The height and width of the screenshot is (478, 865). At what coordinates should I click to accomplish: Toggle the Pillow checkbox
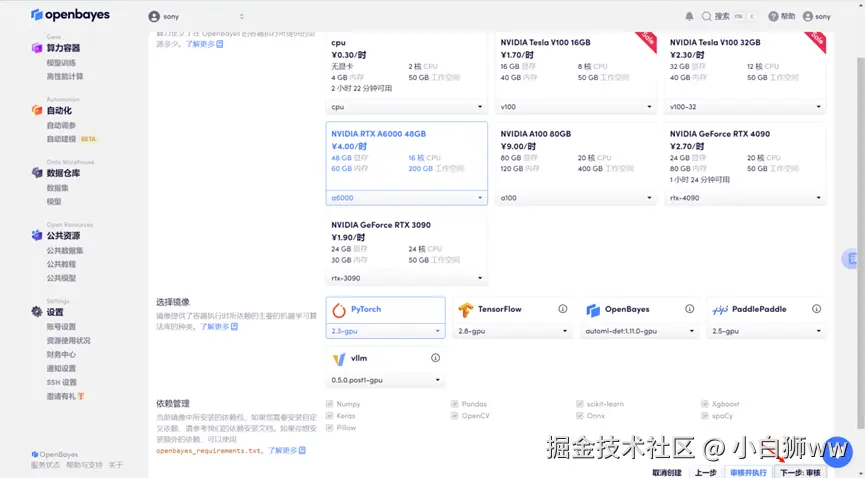pos(329,428)
